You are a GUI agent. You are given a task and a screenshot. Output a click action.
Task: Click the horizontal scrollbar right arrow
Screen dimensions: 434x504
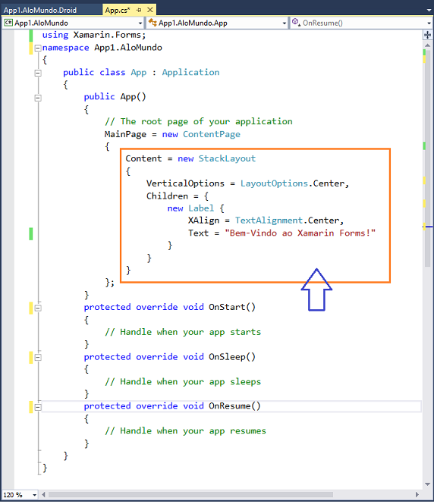click(x=417, y=495)
